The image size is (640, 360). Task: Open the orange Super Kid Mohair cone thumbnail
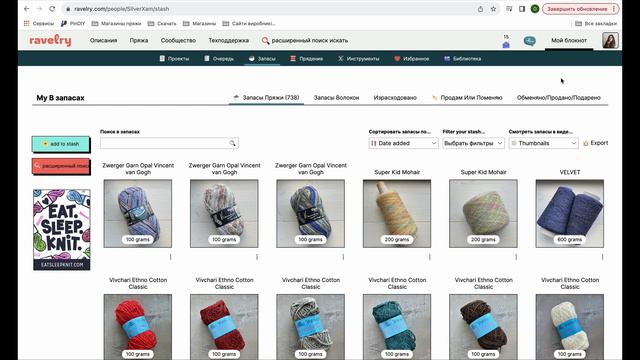[397, 213]
